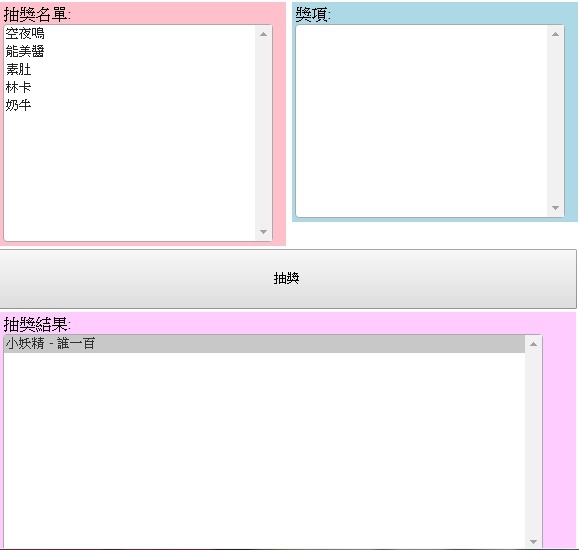579x550 pixels.
Task: Select 能美醬 in the lottery name list
Action: [129, 51]
